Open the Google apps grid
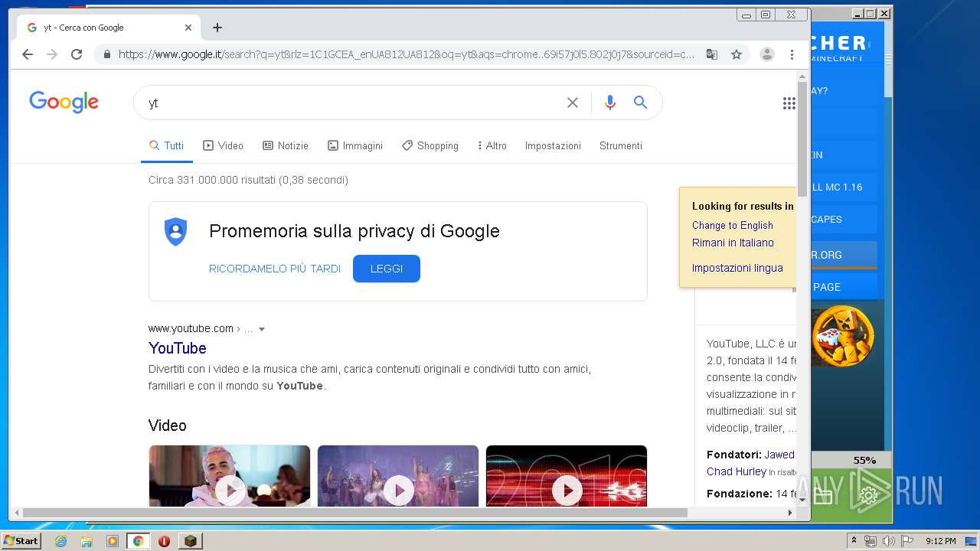The width and height of the screenshot is (980, 551). click(x=789, y=103)
